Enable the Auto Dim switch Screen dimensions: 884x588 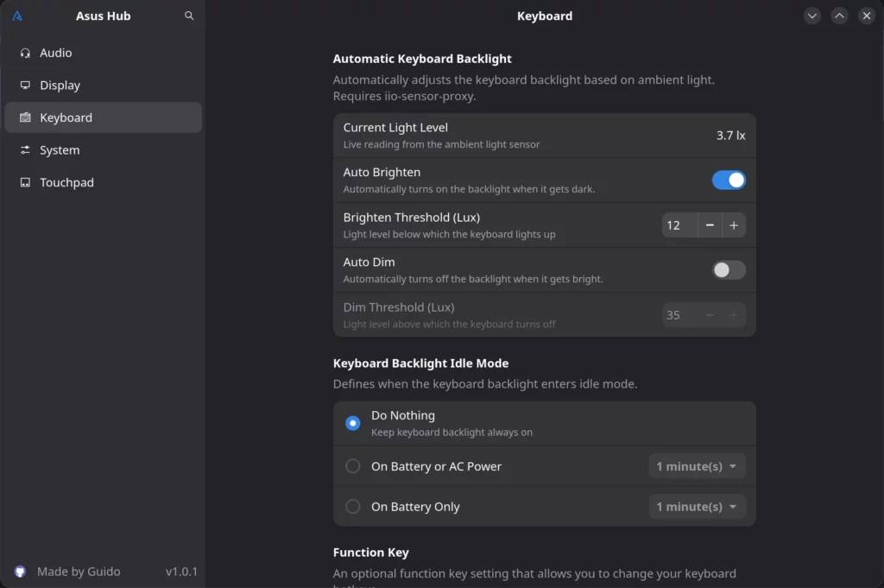pos(728,270)
